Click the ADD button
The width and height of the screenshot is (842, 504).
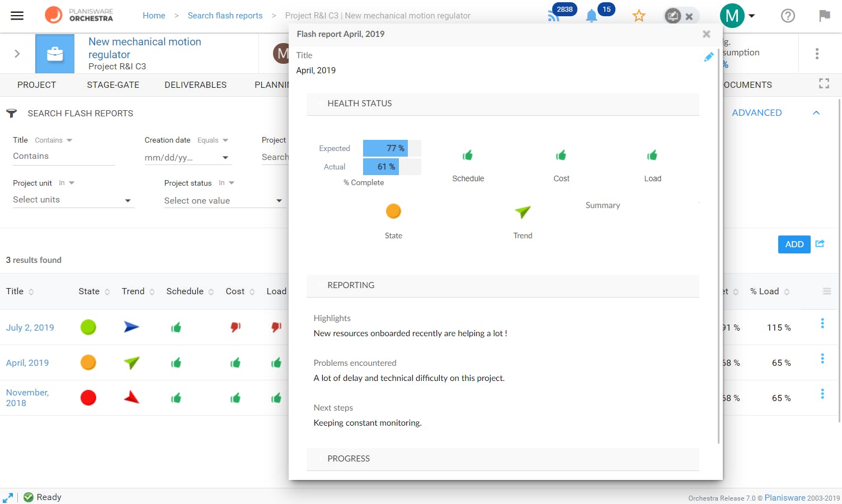point(794,244)
